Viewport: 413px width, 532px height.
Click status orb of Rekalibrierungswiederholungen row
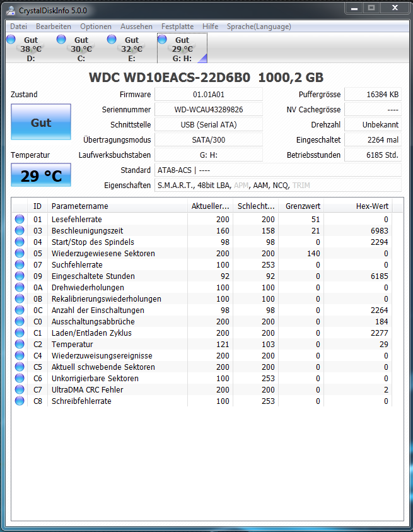pyautogui.click(x=20, y=299)
